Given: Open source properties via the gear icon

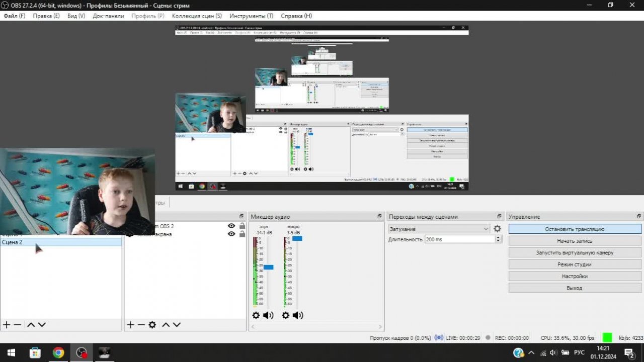Looking at the screenshot, I should [x=152, y=325].
